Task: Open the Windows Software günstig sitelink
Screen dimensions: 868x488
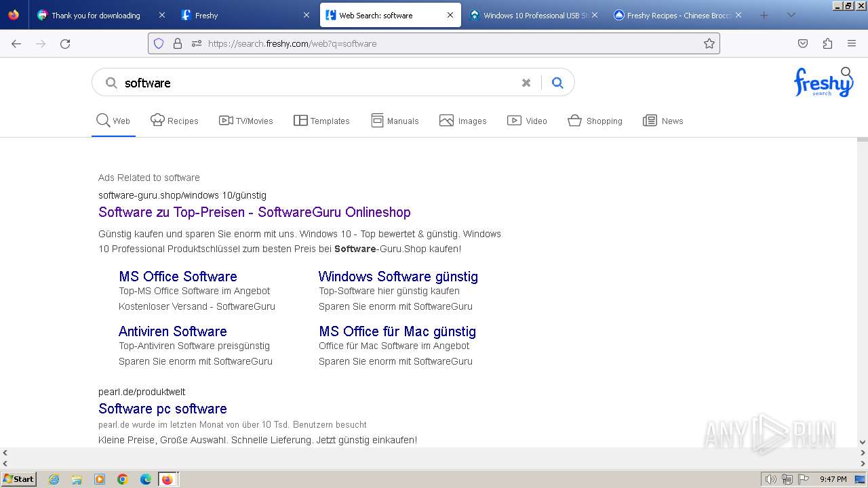Action: [x=398, y=277]
